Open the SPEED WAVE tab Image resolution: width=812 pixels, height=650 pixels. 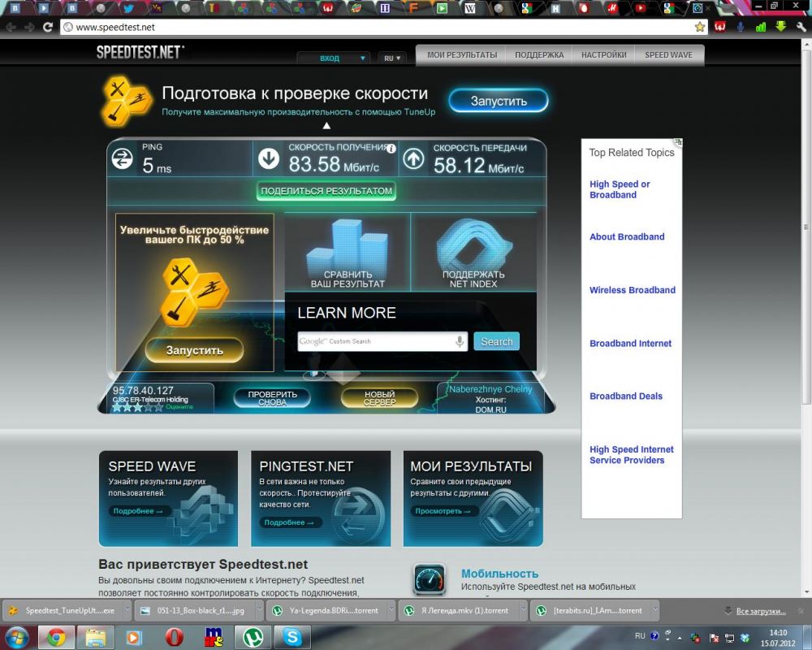click(x=668, y=55)
